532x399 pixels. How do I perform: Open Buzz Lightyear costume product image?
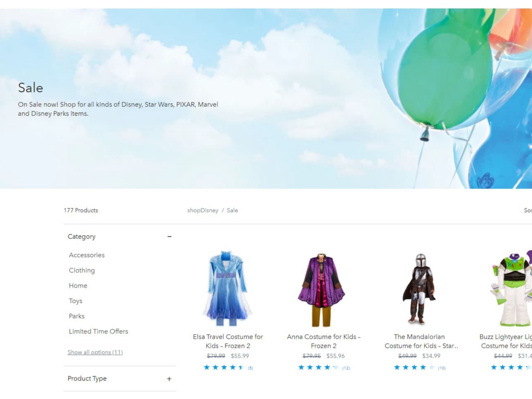coord(511,289)
